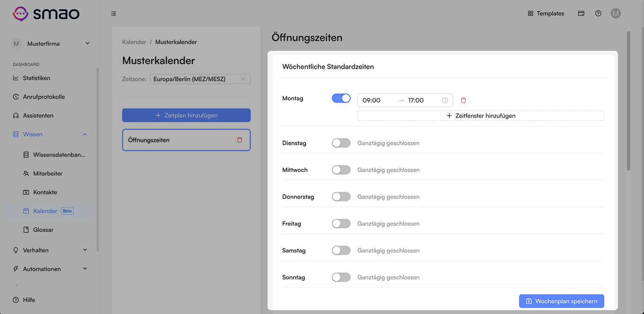Screen dimensions: 644x314
Task: Click the Automationen lightning icon
Action: coord(16,269)
